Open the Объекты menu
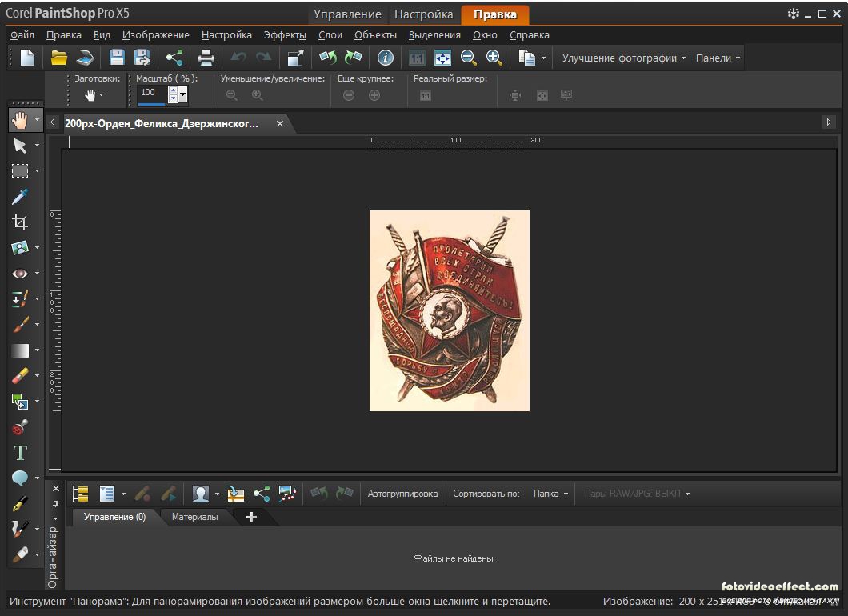The width and height of the screenshot is (848, 616). (375, 34)
